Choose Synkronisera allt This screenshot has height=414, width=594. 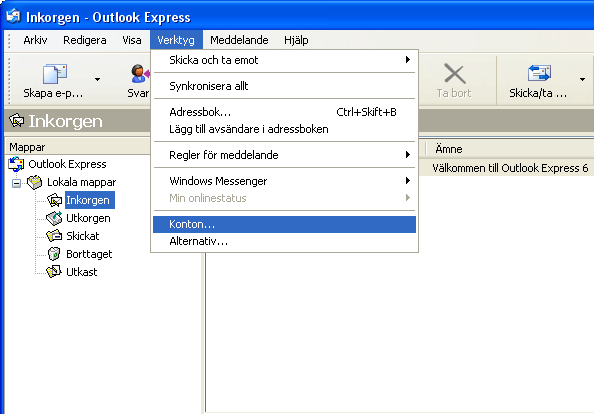284,86
